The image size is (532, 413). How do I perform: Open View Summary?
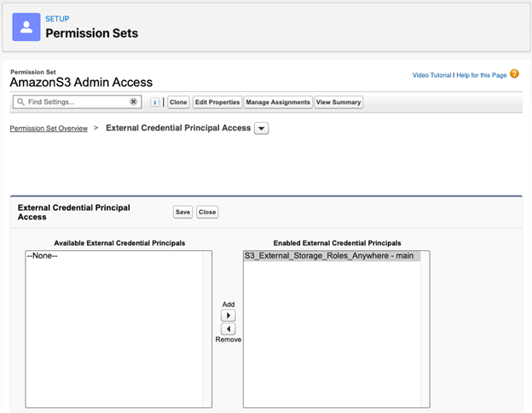tap(338, 102)
